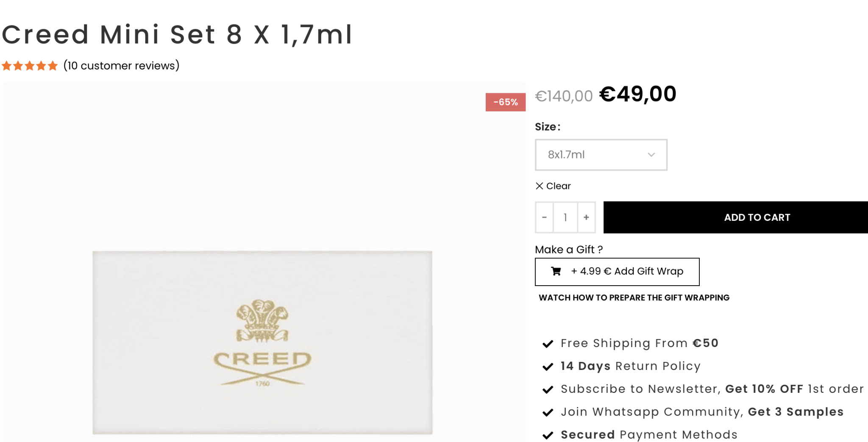Increase quantity with plus button
The image size is (868, 442).
[586, 217]
